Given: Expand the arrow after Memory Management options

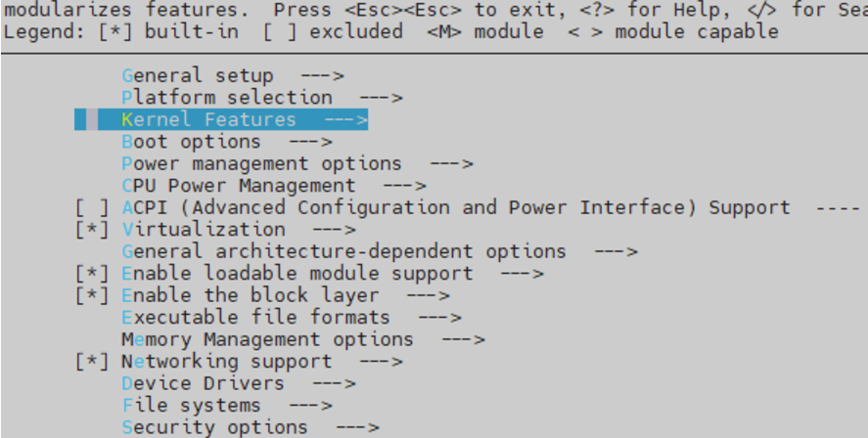Looking at the screenshot, I should [463, 339].
